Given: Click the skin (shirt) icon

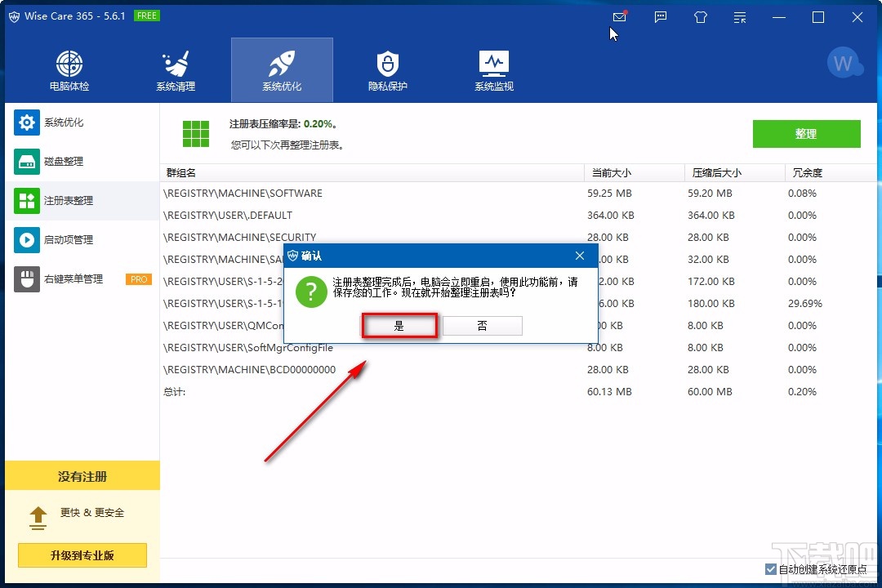Looking at the screenshot, I should pyautogui.click(x=701, y=17).
